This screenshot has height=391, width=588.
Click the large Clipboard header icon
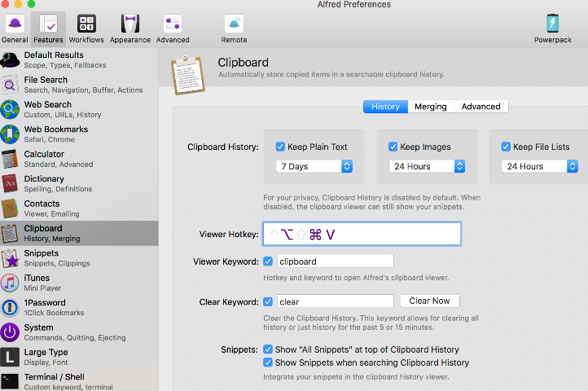(187, 75)
